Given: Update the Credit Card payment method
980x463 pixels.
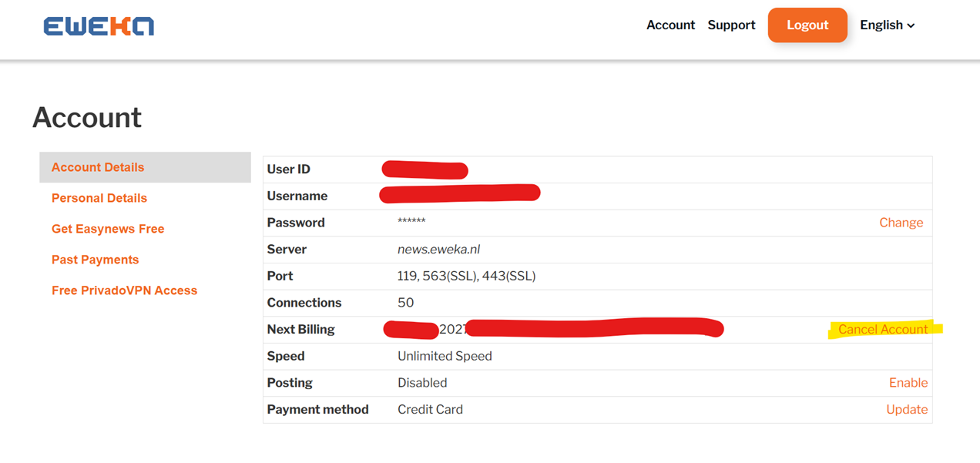Looking at the screenshot, I should (x=907, y=409).
